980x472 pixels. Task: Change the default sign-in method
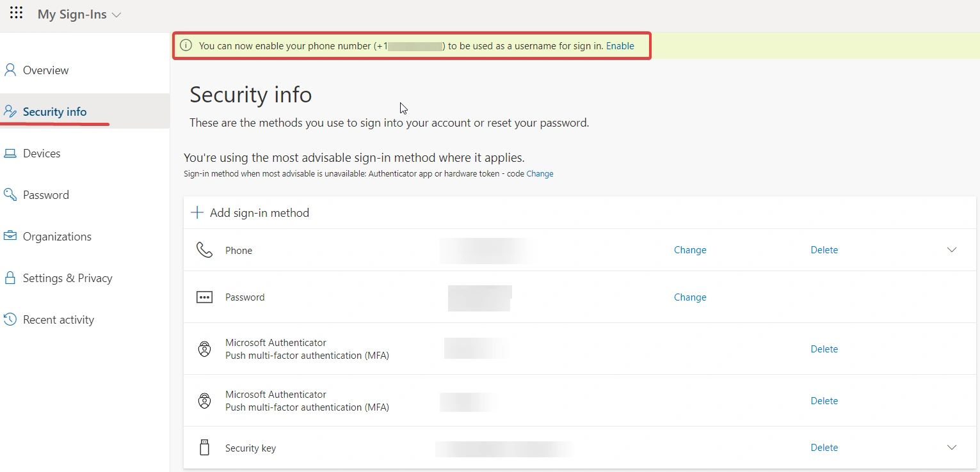(x=540, y=173)
